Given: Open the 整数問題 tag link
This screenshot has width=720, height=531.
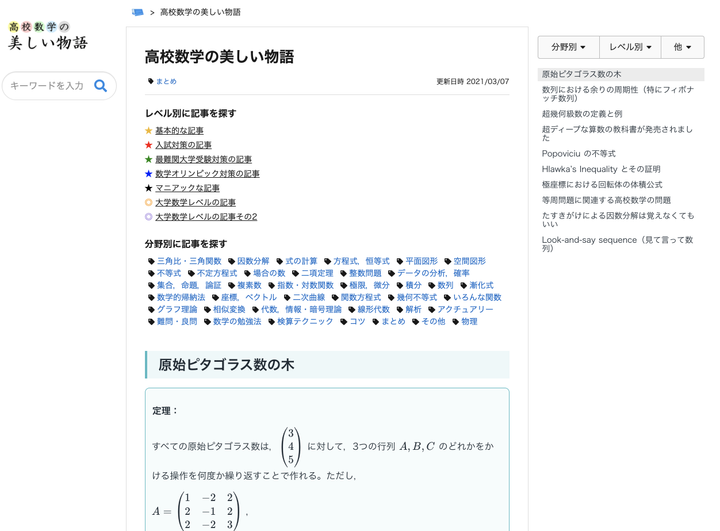Looking at the screenshot, I should [x=365, y=273].
